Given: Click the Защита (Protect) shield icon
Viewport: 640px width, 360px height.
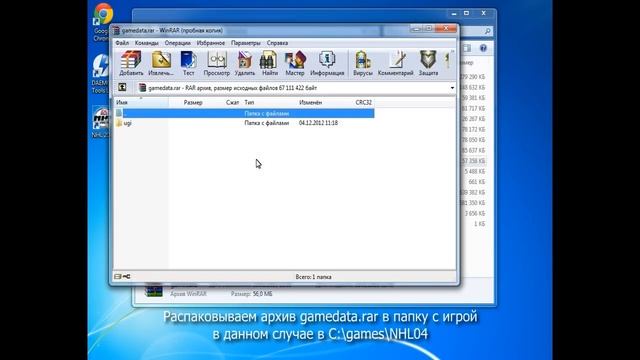Looking at the screenshot, I should click(428, 63).
